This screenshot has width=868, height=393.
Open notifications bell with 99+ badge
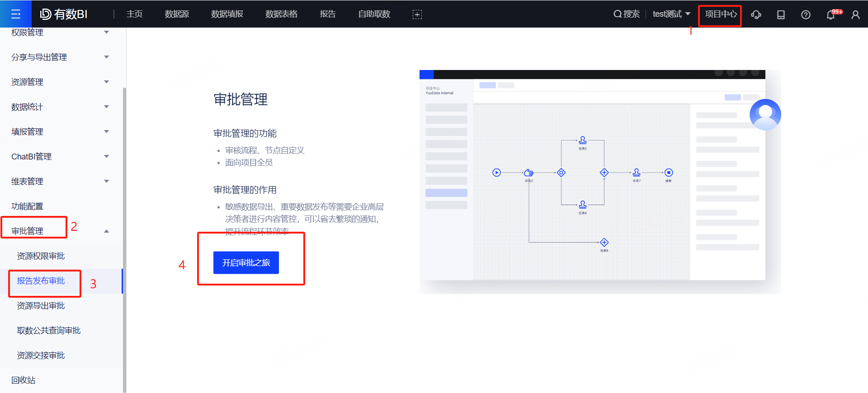point(831,14)
